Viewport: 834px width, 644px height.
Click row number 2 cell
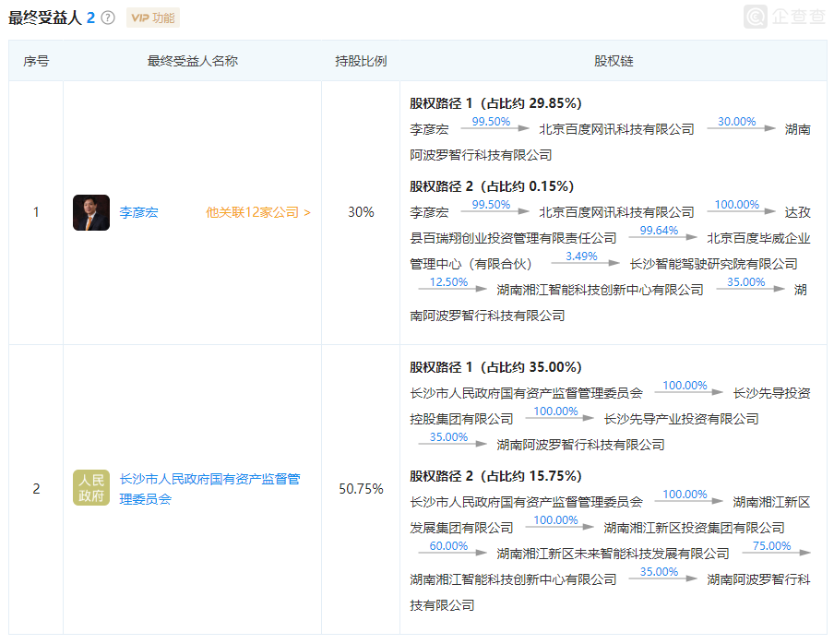[x=36, y=489]
